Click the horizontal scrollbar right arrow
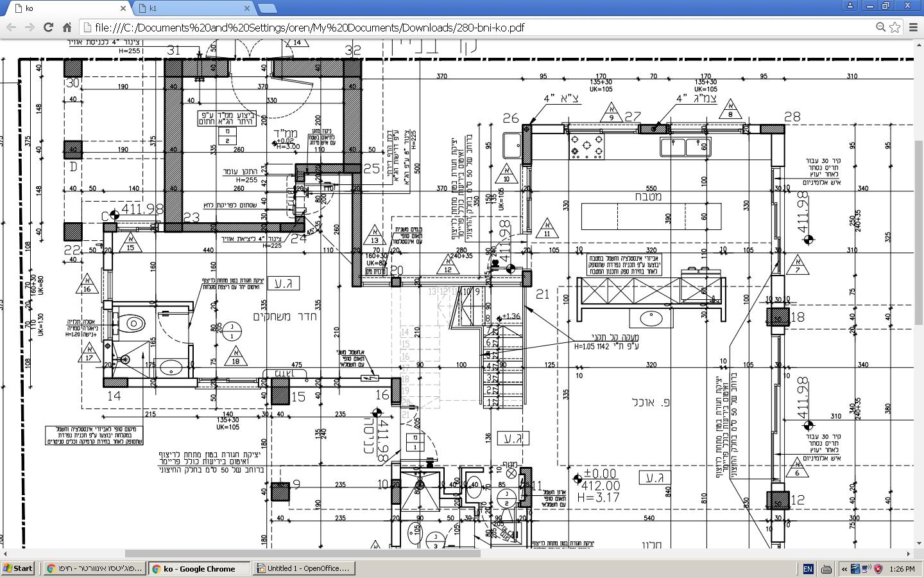Image resolution: width=924 pixels, height=578 pixels. pyautogui.click(x=909, y=553)
